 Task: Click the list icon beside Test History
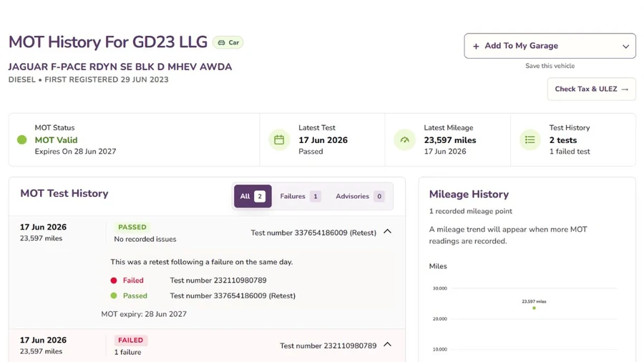(530, 140)
